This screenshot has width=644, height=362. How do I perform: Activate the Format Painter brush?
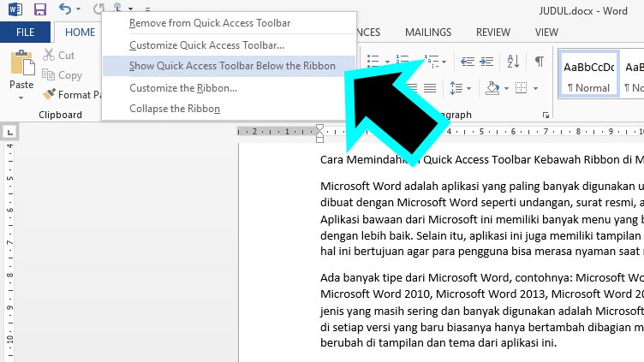(71, 94)
